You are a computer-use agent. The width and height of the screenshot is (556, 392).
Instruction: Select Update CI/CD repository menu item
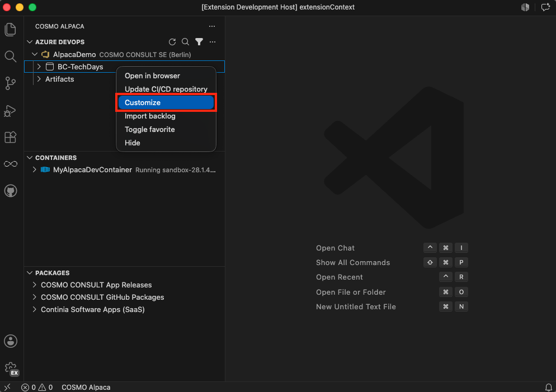pyautogui.click(x=166, y=89)
